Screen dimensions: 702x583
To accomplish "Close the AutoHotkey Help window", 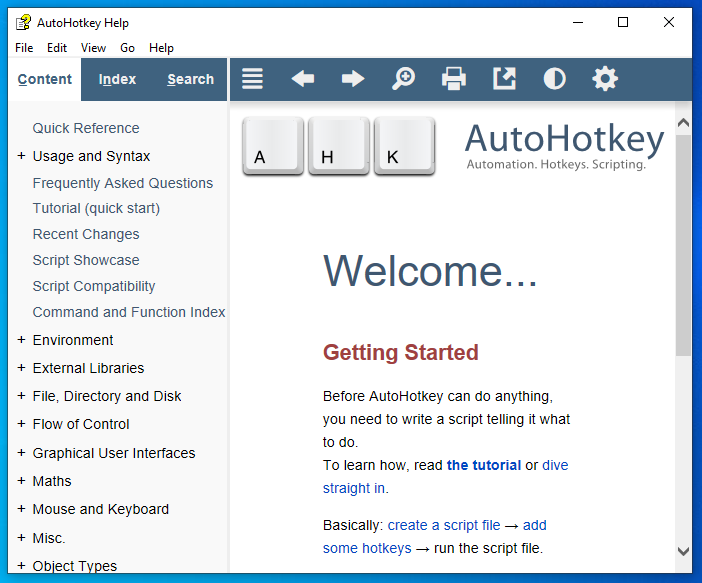I will pyautogui.click(x=669, y=22).
